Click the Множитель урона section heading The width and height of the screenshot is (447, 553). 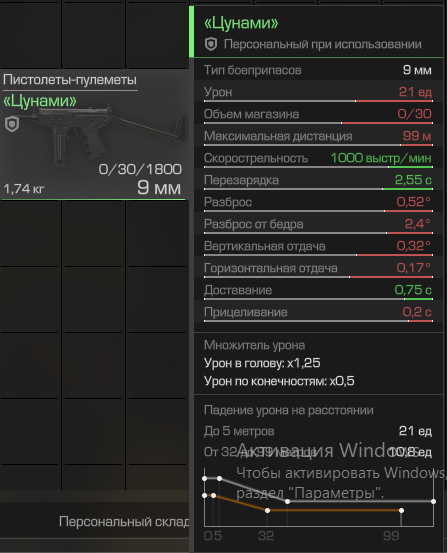[x=254, y=345]
